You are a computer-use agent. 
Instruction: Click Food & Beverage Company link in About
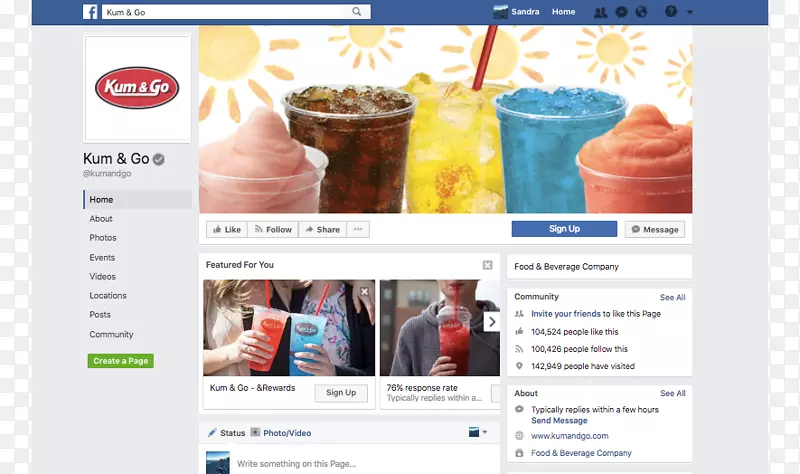(x=581, y=453)
